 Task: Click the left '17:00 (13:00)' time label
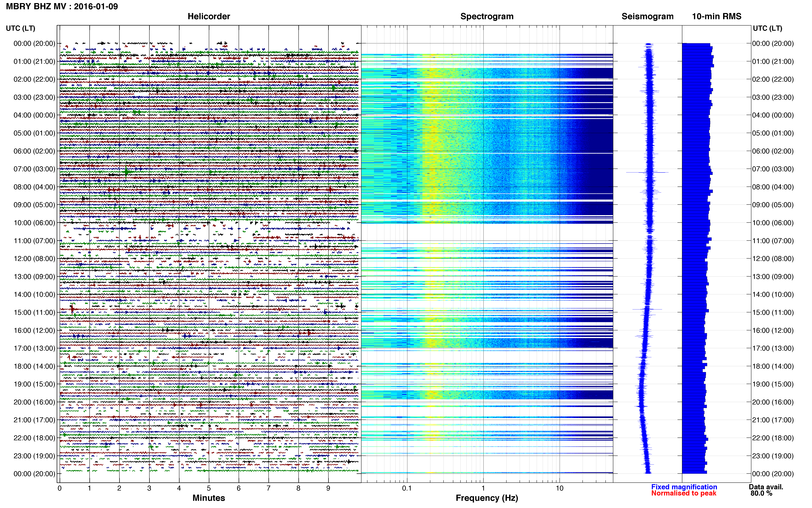34,348
